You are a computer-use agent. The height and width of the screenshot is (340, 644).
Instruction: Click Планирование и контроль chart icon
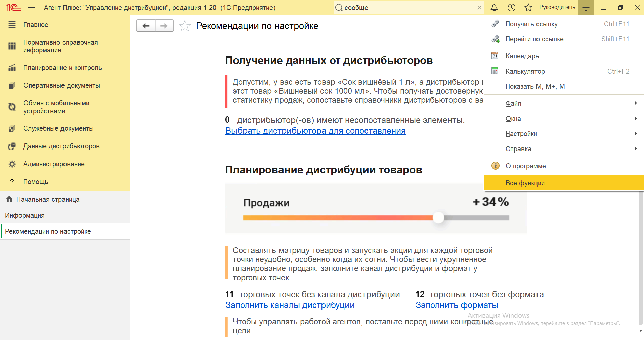point(12,68)
